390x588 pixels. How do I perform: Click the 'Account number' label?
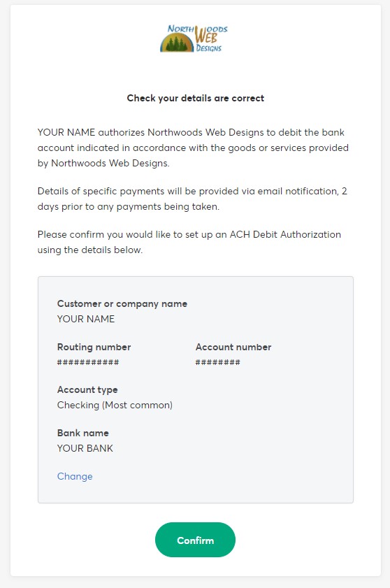coord(233,347)
